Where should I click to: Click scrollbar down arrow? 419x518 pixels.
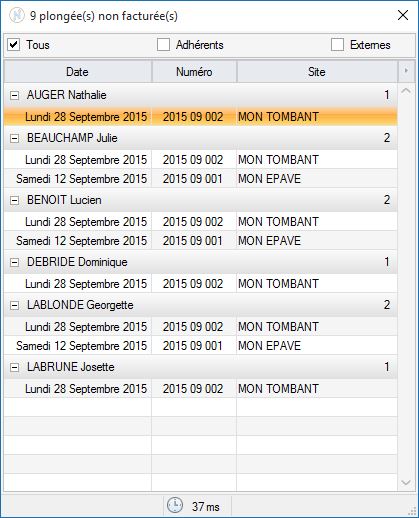[406, 483]
